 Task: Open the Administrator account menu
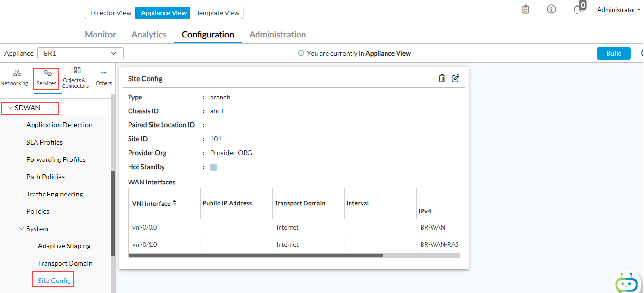[618, 9]
